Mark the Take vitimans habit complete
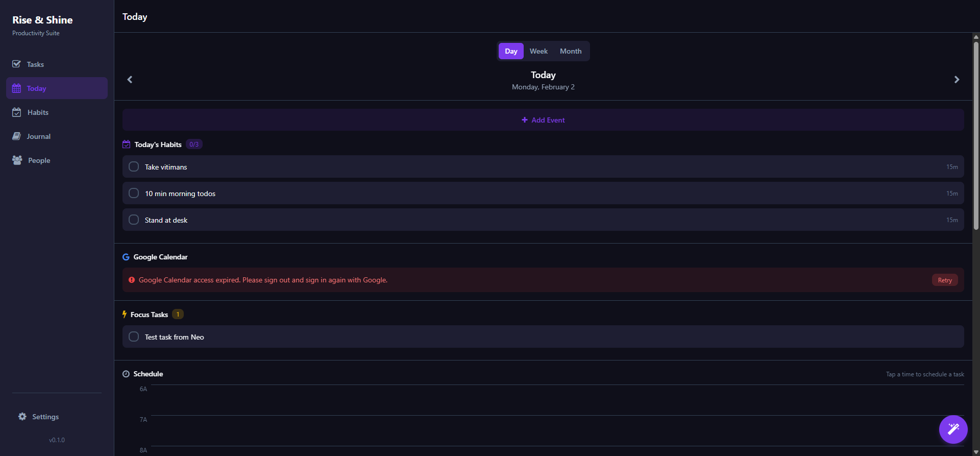Screen dimensions: 980x456 (134, 167)
